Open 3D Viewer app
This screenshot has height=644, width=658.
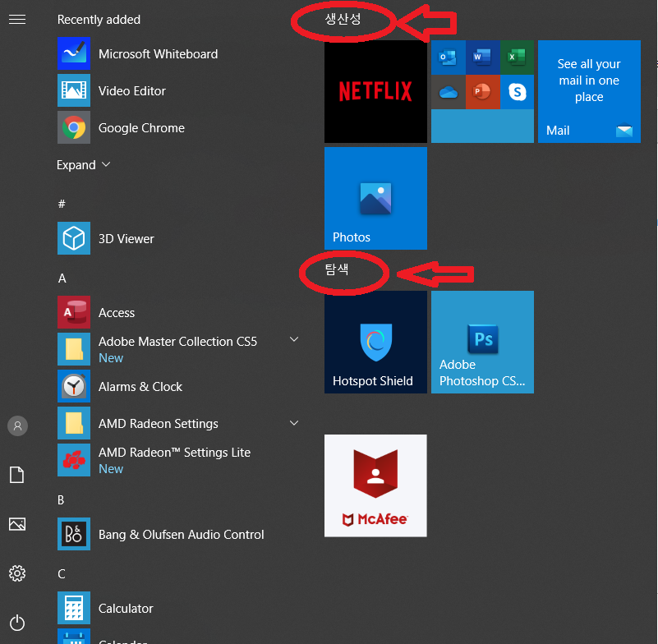(x=178, y=238)
